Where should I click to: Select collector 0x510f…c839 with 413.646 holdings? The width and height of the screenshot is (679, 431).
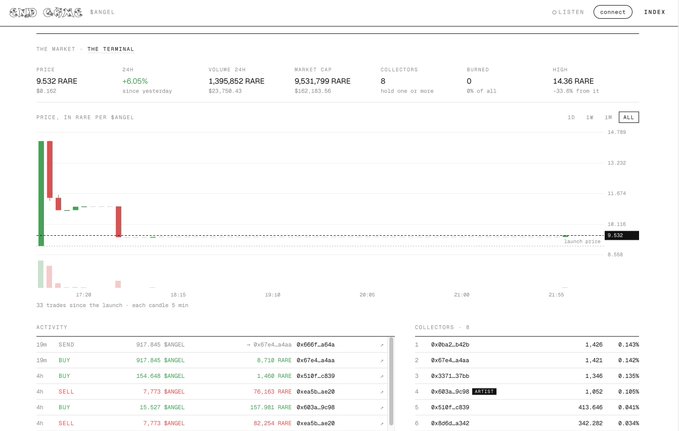tap(450, 407)
